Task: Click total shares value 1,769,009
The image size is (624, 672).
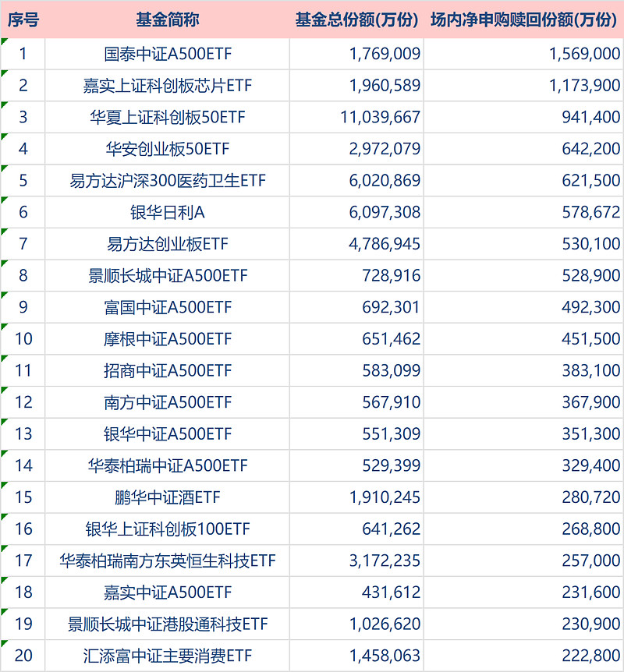Action: (385, 54)
